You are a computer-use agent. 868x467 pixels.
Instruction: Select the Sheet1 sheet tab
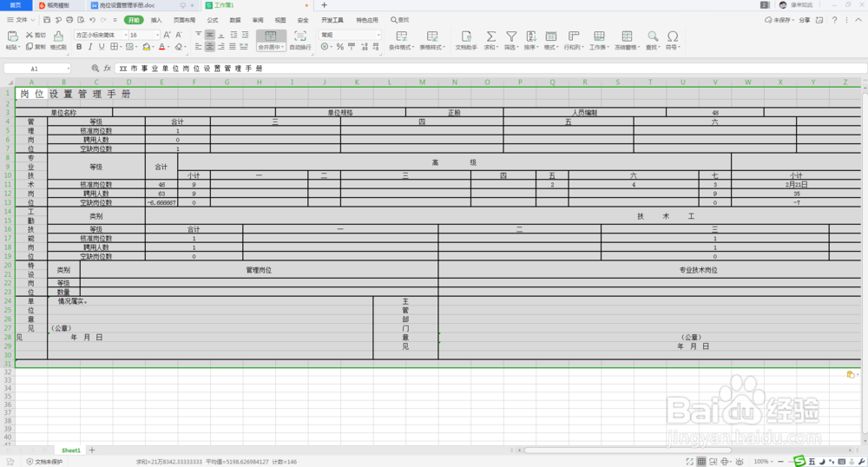click(x=71, y=451)
